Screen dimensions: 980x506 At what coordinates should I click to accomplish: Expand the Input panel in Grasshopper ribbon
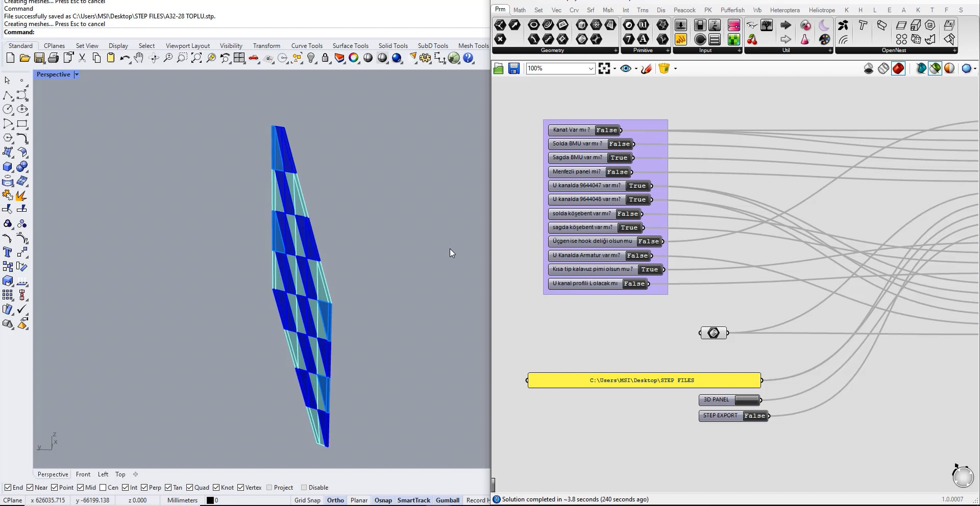tap(739, 50)
